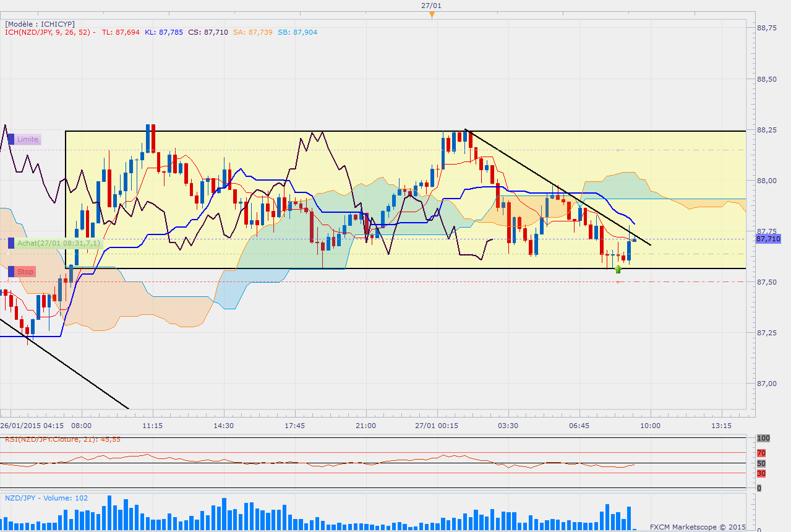Select the purple Limite order label
Screen dimensions: 791x532
point(28,139)
